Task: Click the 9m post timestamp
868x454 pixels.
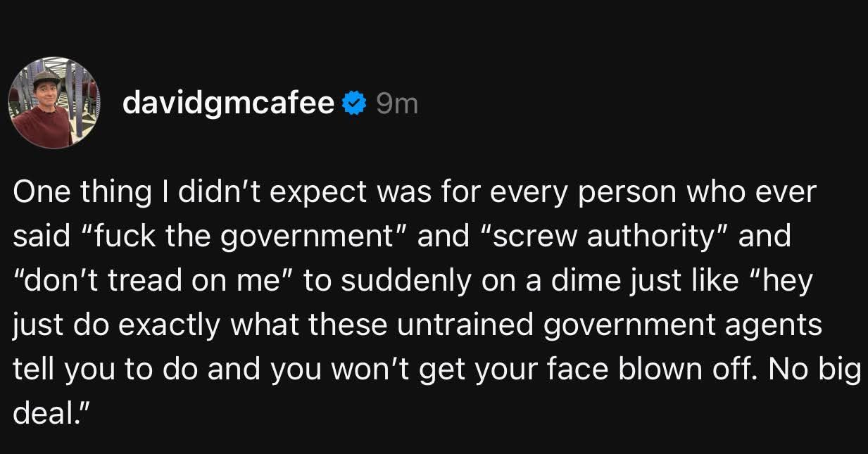Action: click(396, 104)
